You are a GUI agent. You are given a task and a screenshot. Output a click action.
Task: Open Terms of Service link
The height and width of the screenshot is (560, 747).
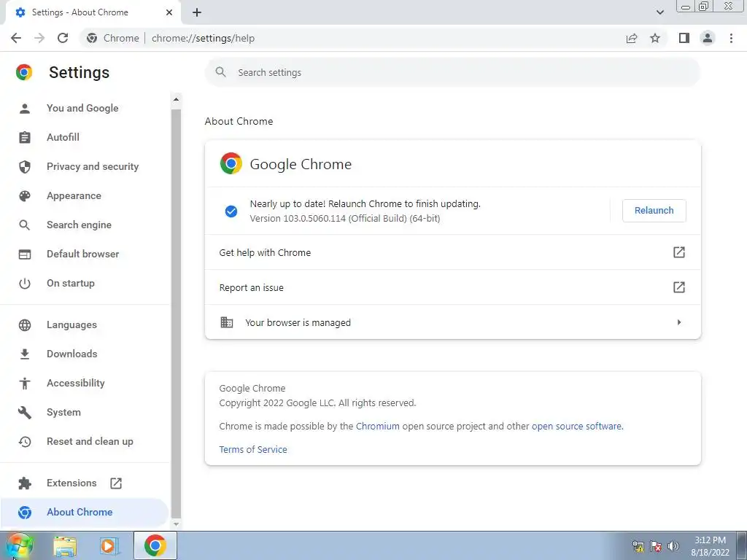click(x=253, y=449)
